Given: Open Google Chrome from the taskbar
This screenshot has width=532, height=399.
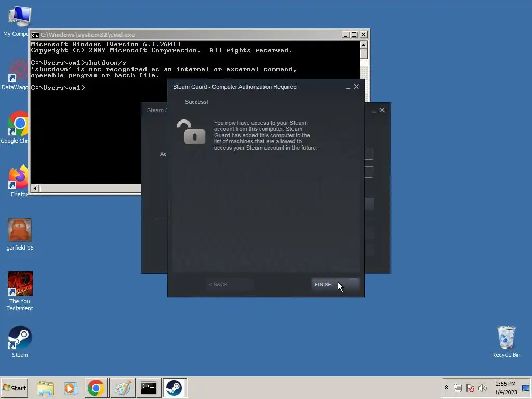Looking at the screenshot, I should tap(96, 388).
